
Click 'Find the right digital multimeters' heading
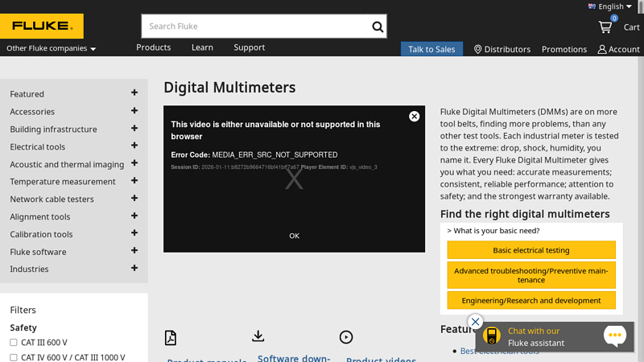click(x=525, y=214)
